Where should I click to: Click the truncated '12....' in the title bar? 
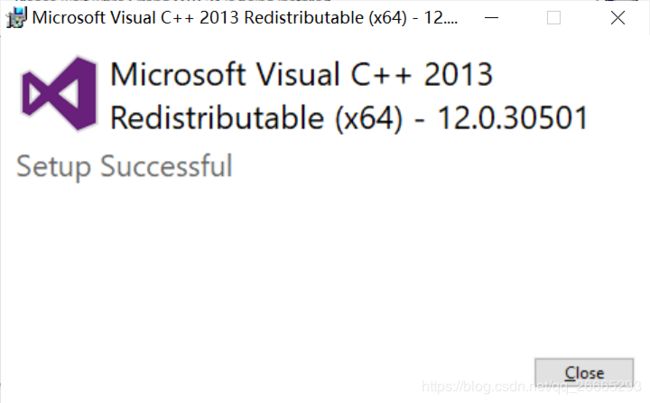pyautogui.click(x=441, y=18)
